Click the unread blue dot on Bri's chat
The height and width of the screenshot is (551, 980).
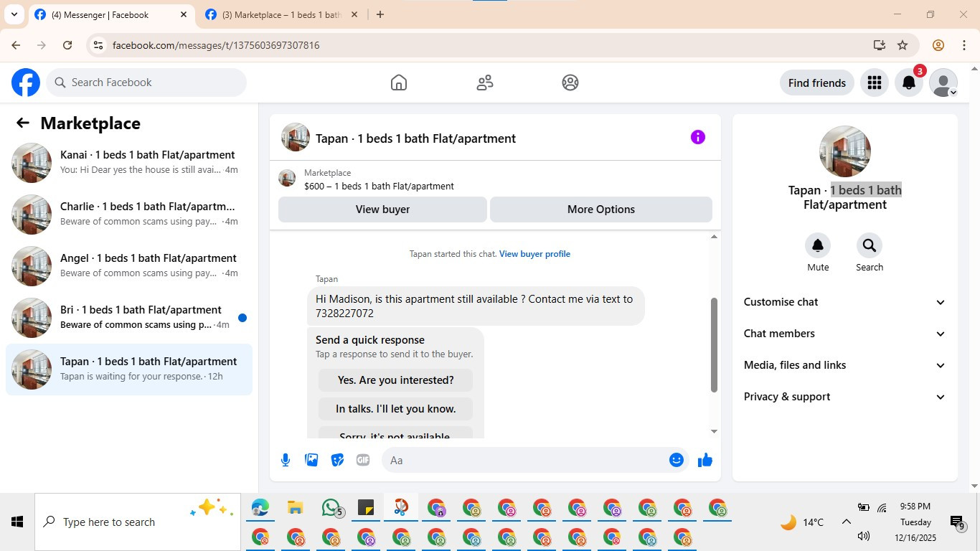[242, 318]
